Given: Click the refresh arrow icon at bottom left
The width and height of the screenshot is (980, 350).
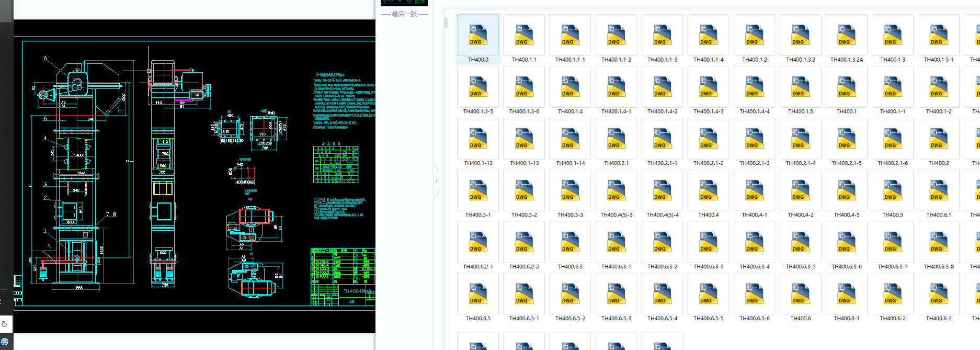Looking at the screenshot, I should [5, 324].
